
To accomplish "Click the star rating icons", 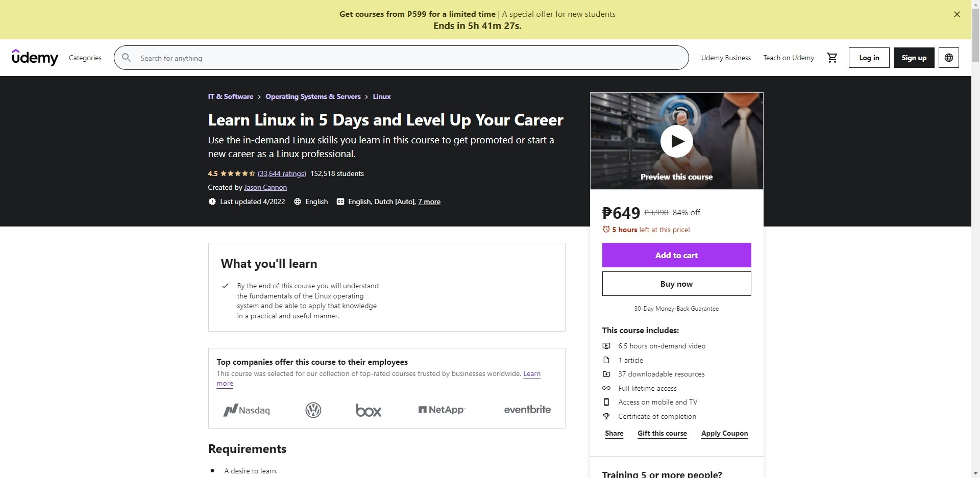I will [237, 173].
